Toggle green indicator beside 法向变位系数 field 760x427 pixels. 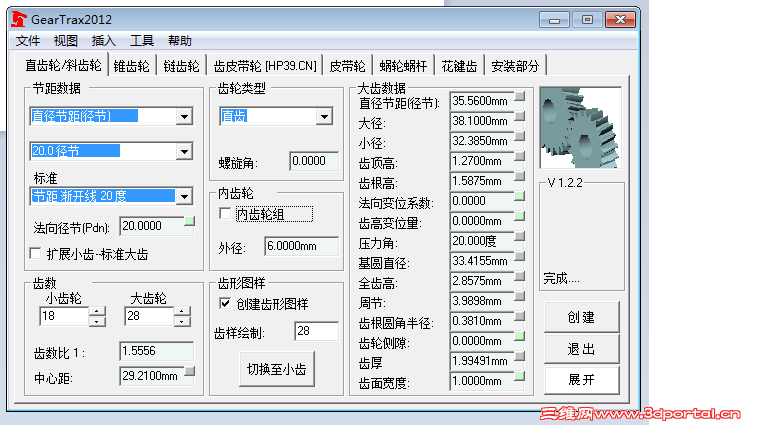coord(520,196)
